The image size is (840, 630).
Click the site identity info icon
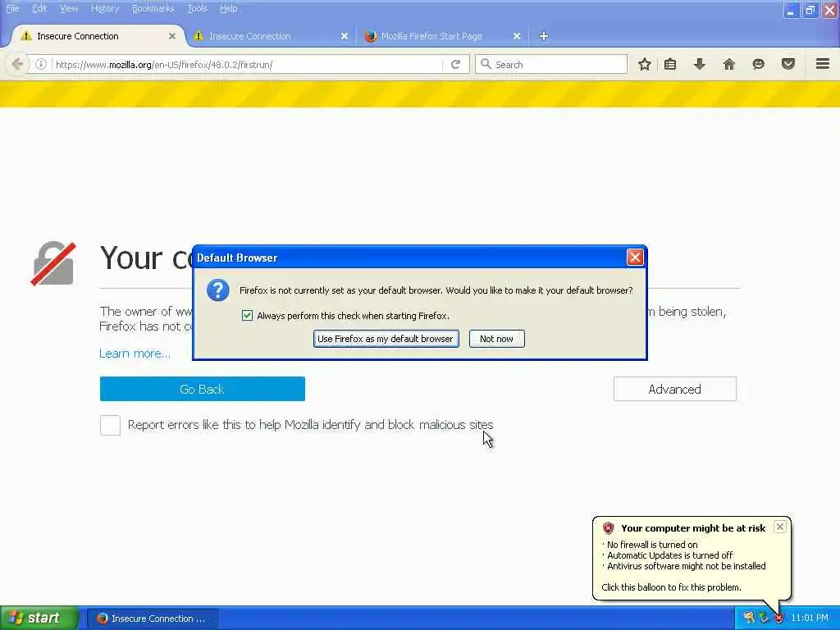pos(41,64)
